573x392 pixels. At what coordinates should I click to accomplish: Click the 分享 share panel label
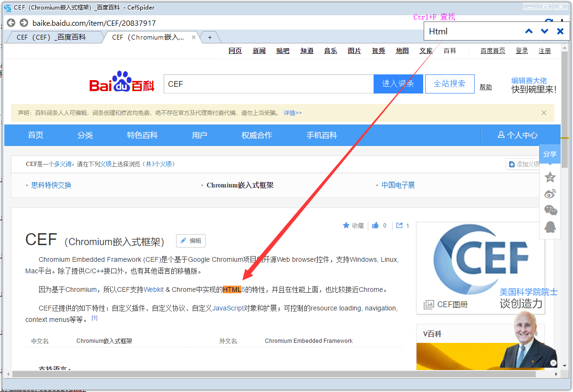[550, 154]
